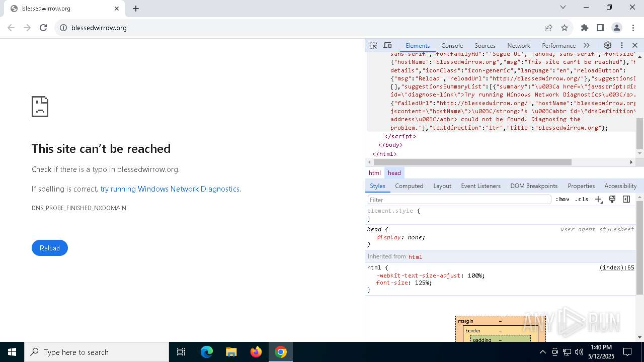Select the Elements tab
Image resolution: width=644 pixels, height=362 pixels.
pos(418,45)
